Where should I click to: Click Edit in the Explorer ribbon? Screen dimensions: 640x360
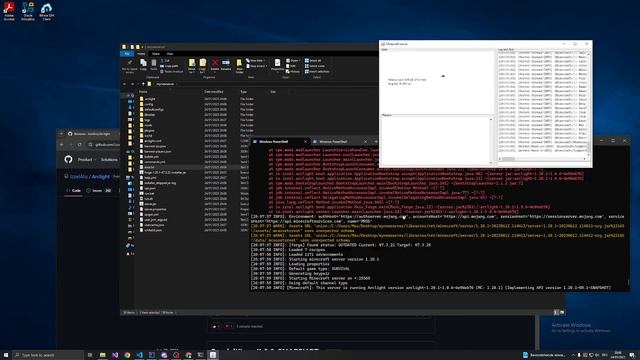tap(291, 66)
